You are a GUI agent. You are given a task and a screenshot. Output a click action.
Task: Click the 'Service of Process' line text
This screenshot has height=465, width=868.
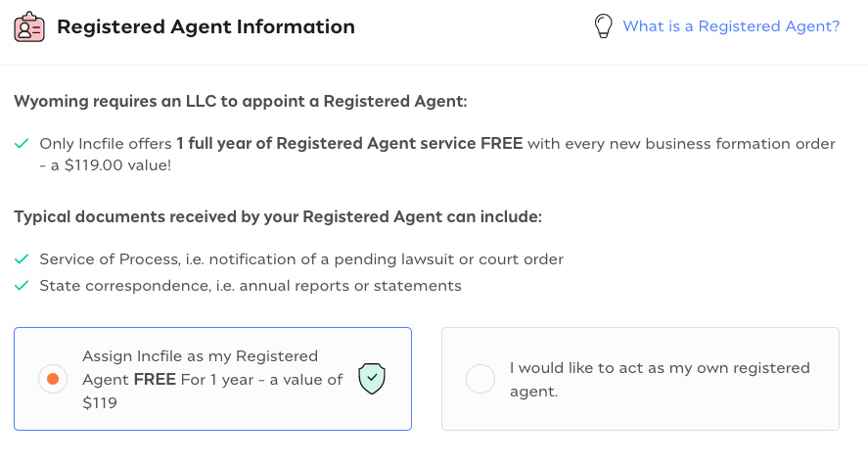click(301, 259)
